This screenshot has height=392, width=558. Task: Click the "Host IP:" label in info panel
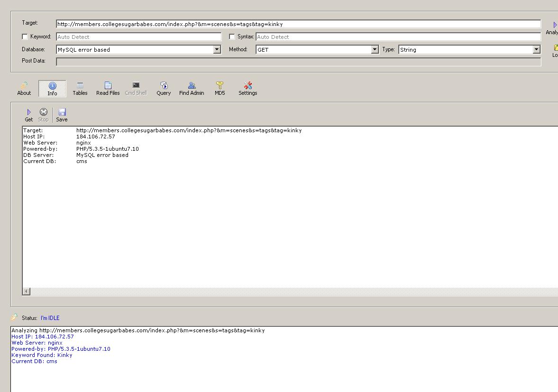point(34,137)
